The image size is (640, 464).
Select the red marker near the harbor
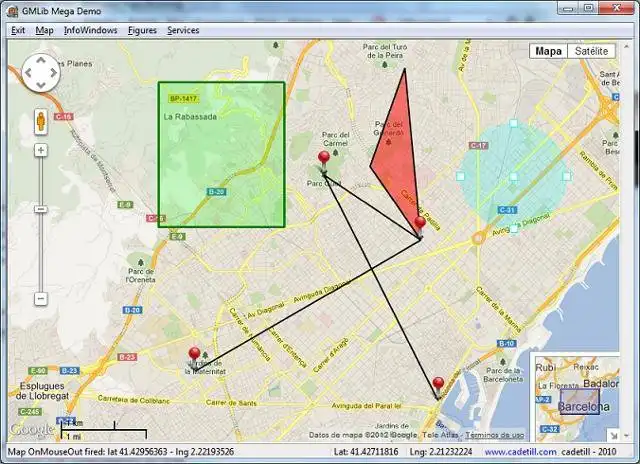pos(438,385)
